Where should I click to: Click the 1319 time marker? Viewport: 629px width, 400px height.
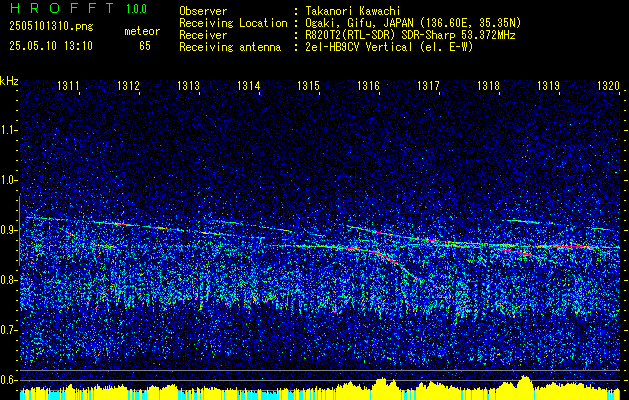(x=548, y=85)
